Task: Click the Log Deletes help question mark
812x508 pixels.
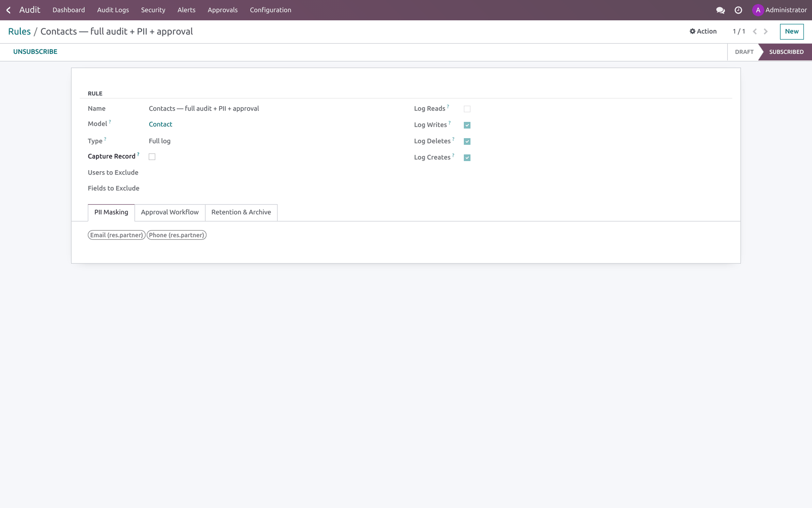Action: 453,139
